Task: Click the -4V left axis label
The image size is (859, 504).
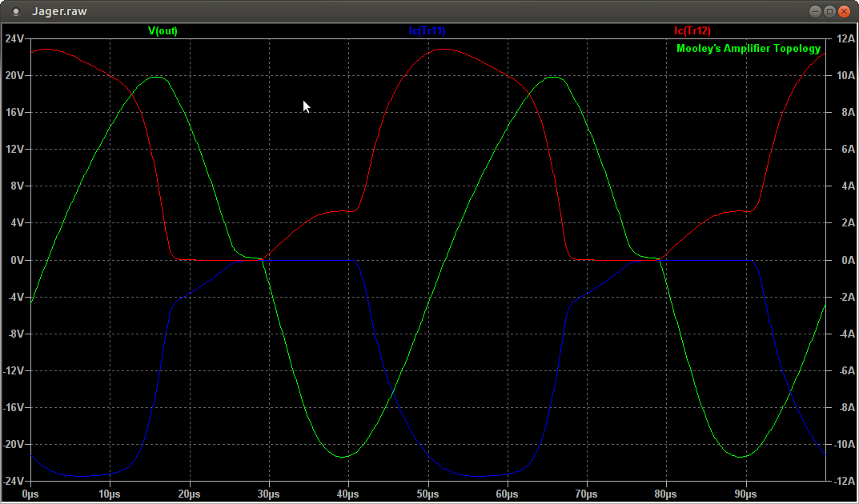Action: coord(16,297)
